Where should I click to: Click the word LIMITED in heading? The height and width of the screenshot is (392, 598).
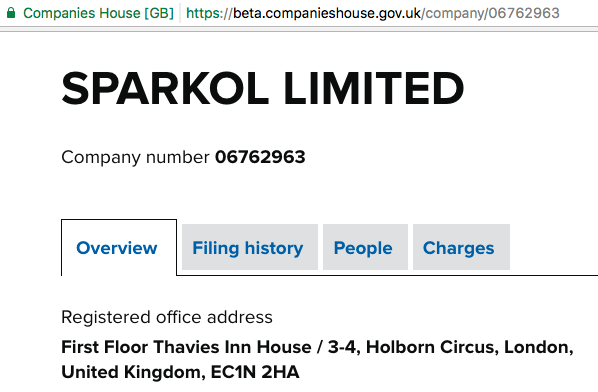click(x=374, y=88)
